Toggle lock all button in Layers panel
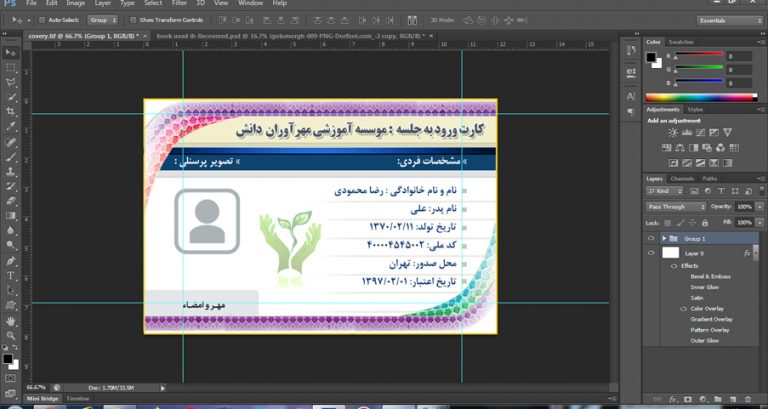Screen dimensions: 768x409 point(704,223)
